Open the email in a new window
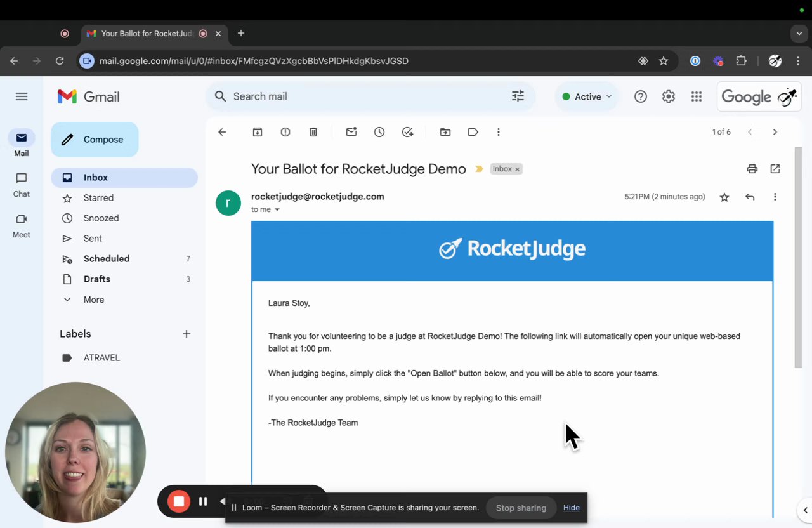This screenshot has width=812, height=528. click(775, 169)
